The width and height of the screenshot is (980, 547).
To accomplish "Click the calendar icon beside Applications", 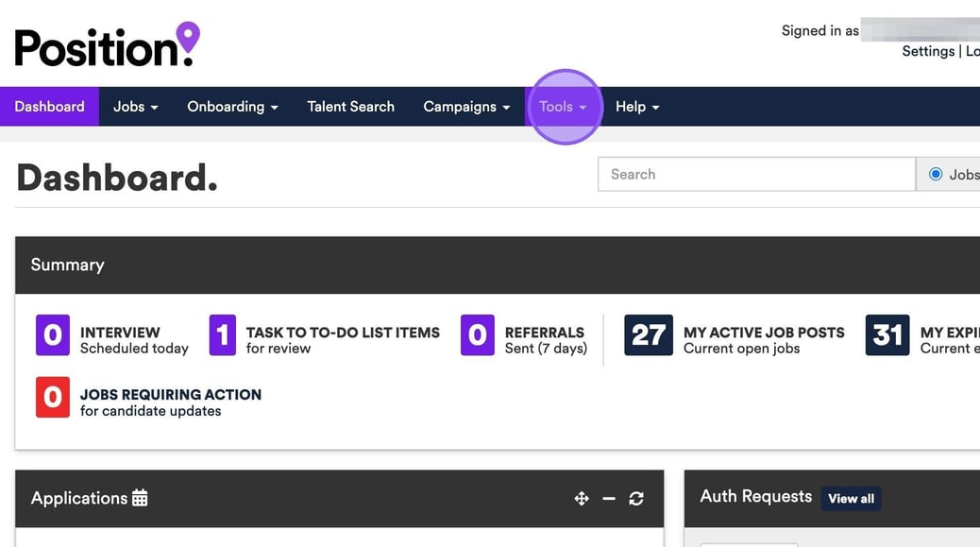I will tap(140, 498).
